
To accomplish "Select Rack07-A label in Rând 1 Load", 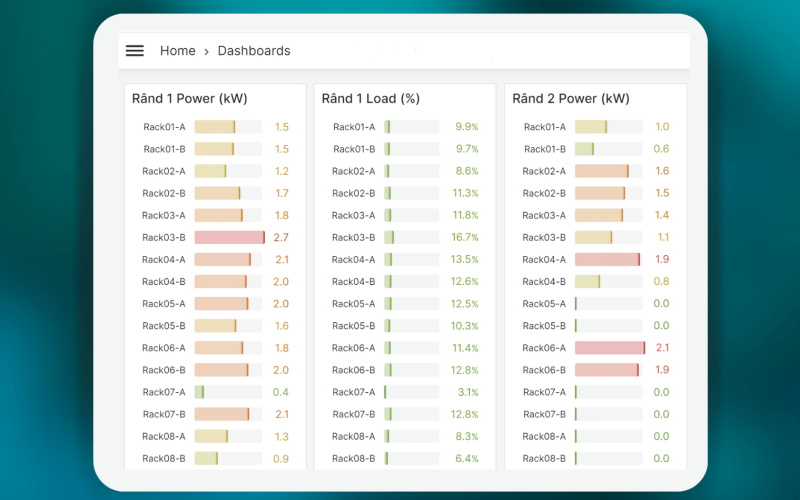I will click(354, 392).
